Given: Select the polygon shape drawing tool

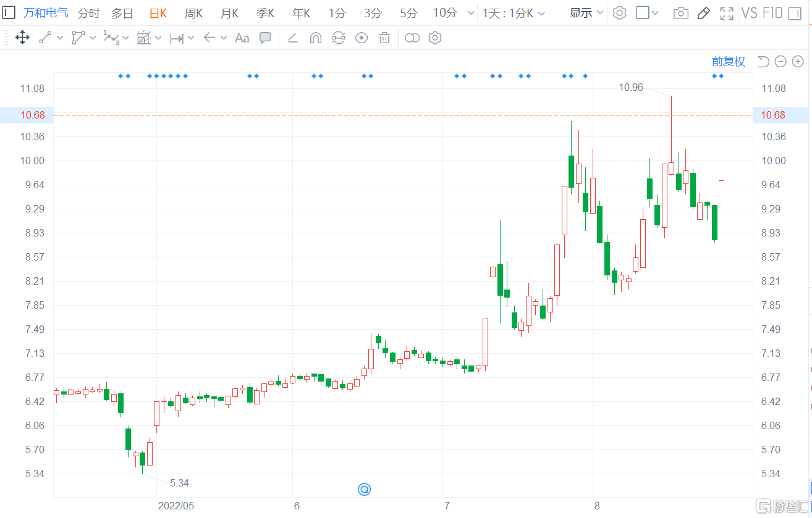Looking at the screenshot, I should click(x=78, y=38).
